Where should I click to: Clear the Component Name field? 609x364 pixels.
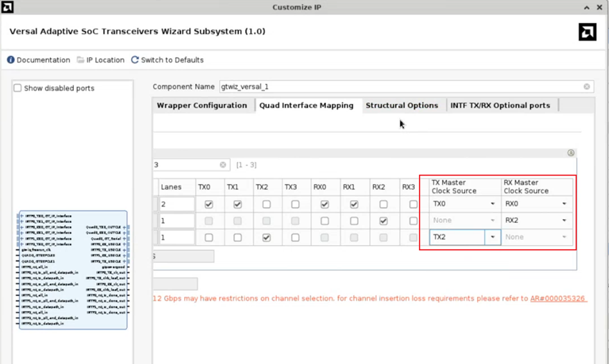(x=587, y=87)
